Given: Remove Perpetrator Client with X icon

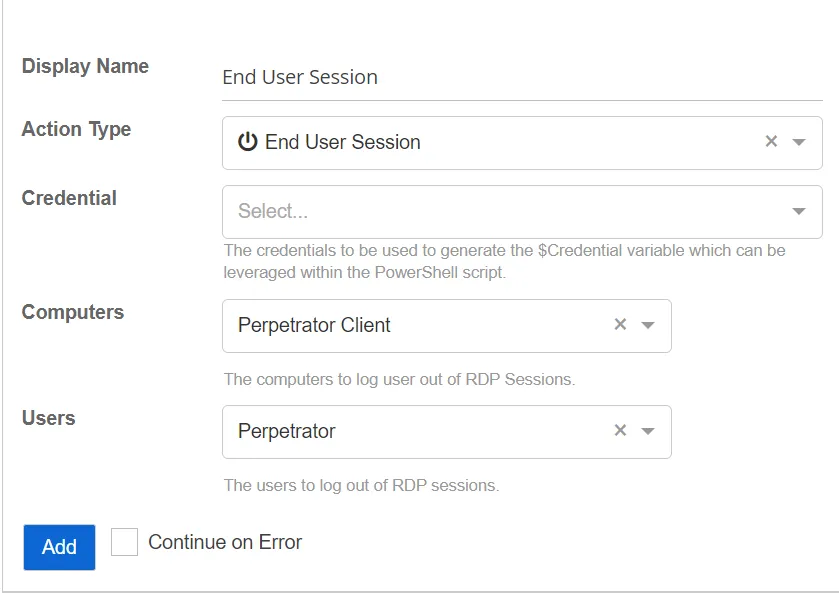Looking at the screenshot, I should point(620,324).
